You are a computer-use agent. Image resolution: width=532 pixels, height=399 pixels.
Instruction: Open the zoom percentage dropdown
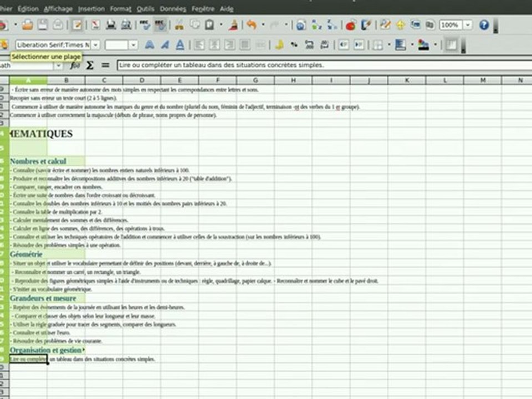[468, 25]
